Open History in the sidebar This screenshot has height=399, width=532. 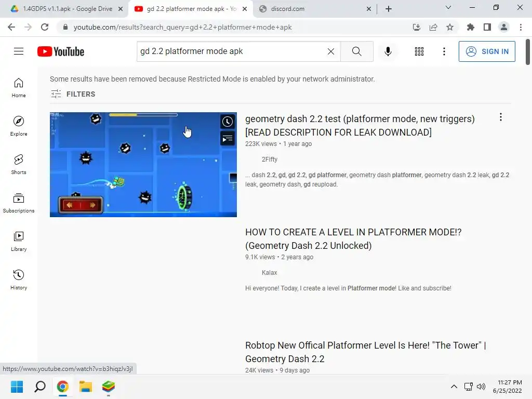(19, 280)
